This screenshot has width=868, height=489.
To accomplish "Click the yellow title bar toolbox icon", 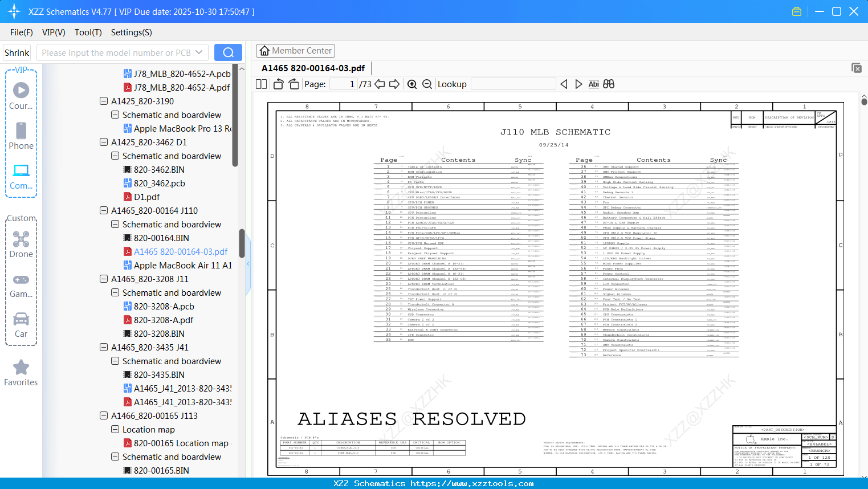I will (x=797, y=11).
